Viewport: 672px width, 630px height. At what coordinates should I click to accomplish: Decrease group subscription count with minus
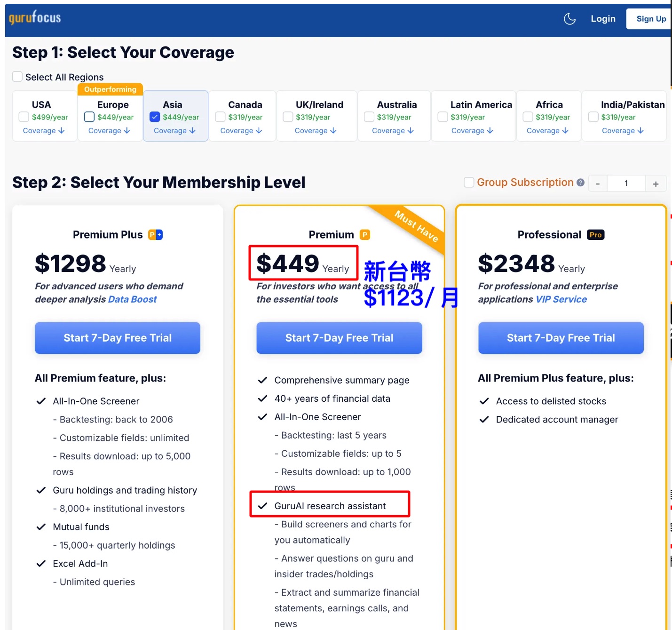pos(598,183)
